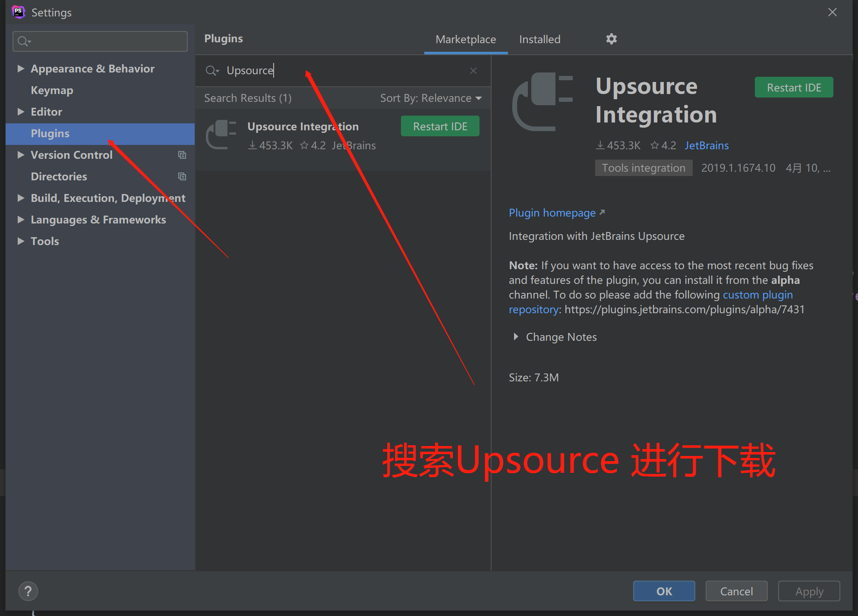
Task: Click the Search Results (1) label
Action: coord(248,98)
